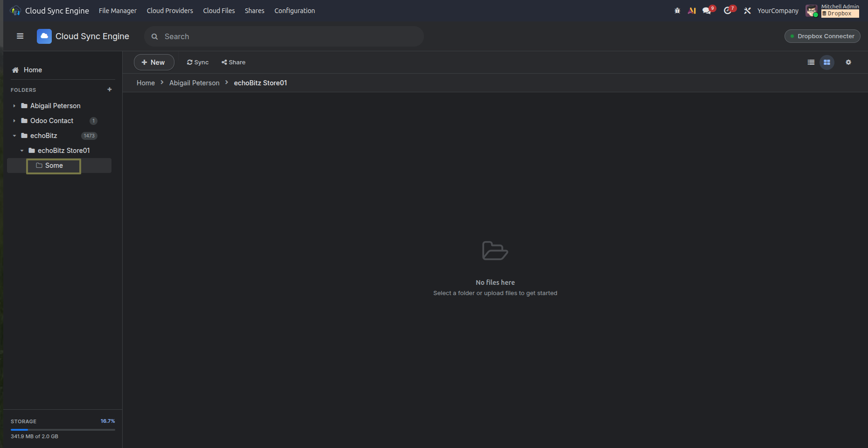This screenshot has width=868, height=448.
Task: Open the Cloud Providers menu
Action: (170, 11)
